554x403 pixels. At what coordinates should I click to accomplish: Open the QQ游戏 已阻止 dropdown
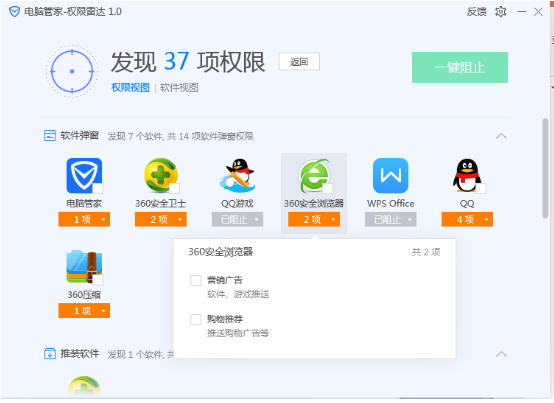[x=237, y=219]
